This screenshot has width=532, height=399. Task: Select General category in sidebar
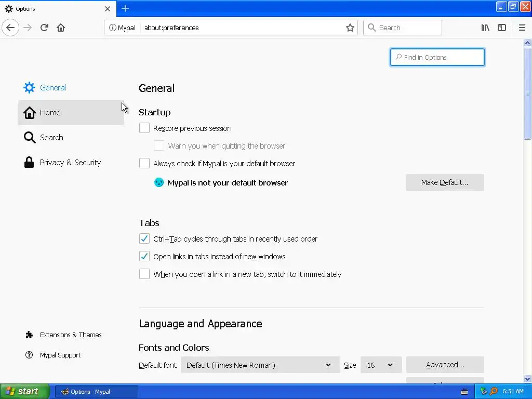pyautogui.click(x=71, y=87)
